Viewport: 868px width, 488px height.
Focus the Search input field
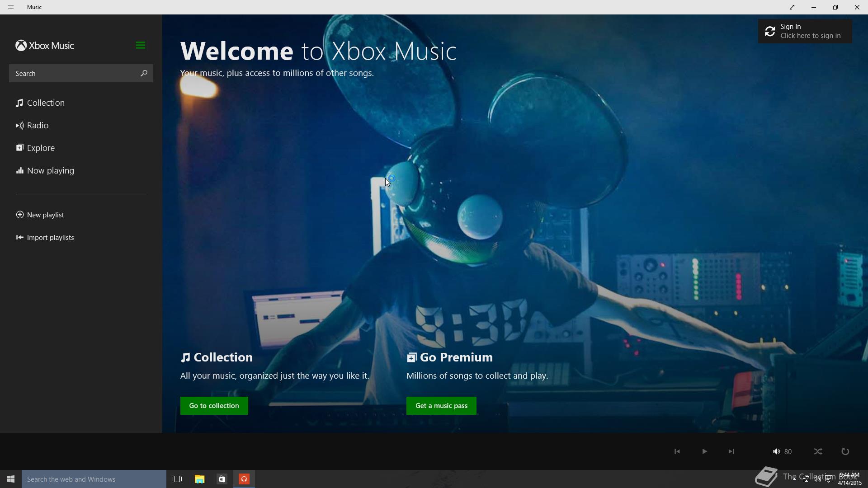coord(81,73)
